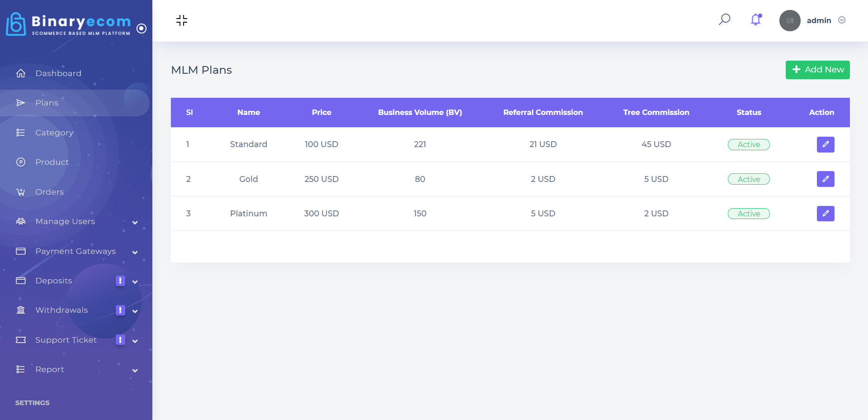Screen dimensions: 868x420
Task: Click Active status badge for Platinum plan
Action: point(748,214)
